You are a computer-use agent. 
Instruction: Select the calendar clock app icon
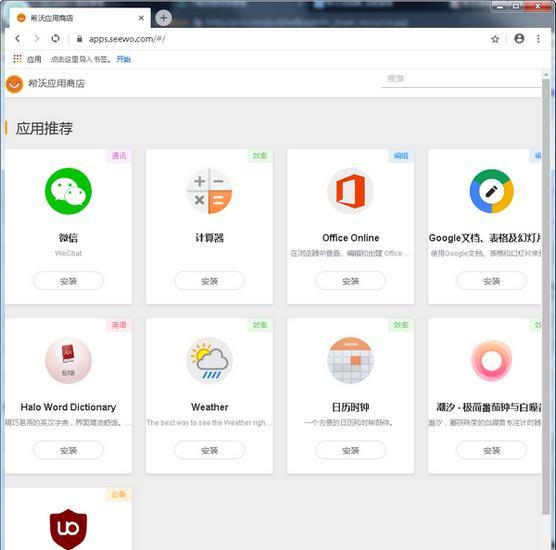[x=350, y=360]
